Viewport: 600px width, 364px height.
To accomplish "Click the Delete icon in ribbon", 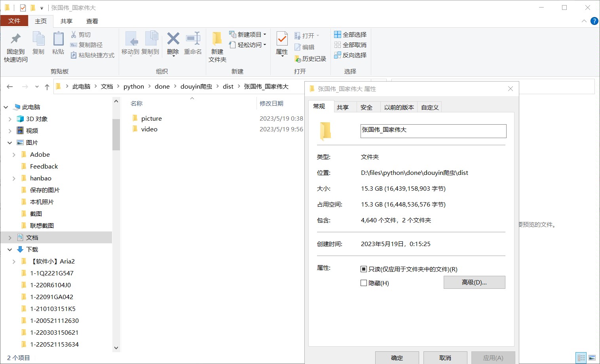I will pyautogui.click(x=173, y=39).
